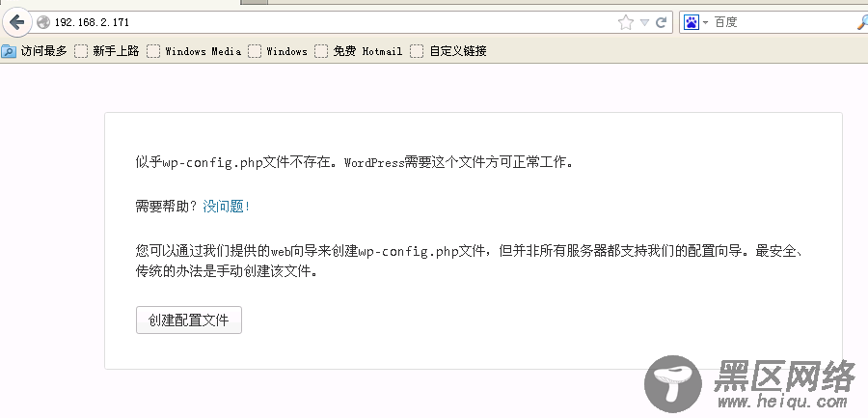Click the 访问最多 folder icon
This screenshot has width=868, height=418.
[x=9, y=51]
